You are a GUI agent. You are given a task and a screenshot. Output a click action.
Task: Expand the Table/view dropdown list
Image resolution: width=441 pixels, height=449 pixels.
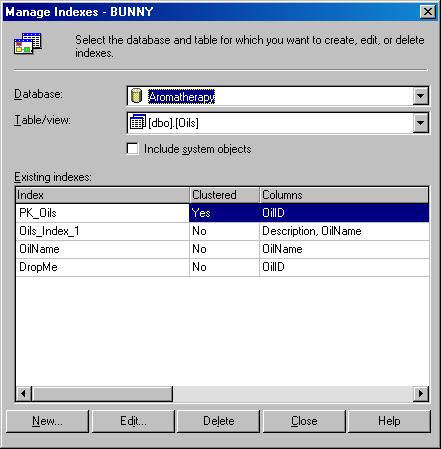coord(420,122)
